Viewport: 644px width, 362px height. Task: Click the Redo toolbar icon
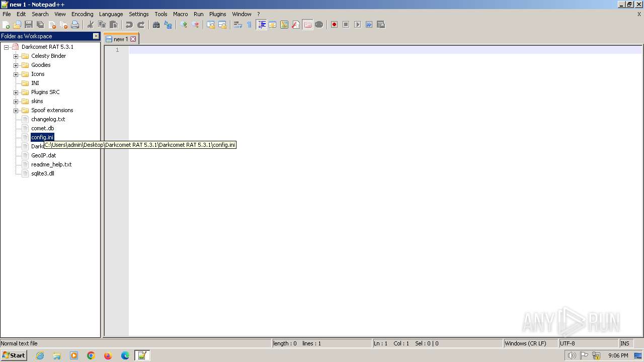pos(141,25)
